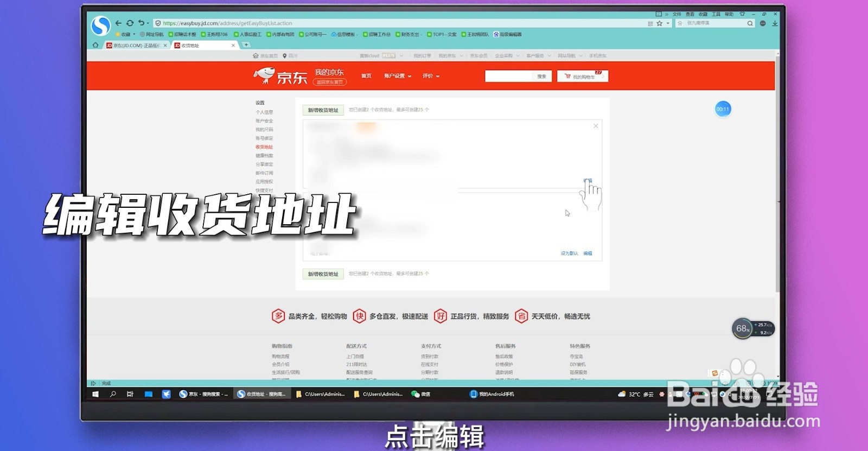Click the undo-close-tab arrow icon

pos(142,23)
